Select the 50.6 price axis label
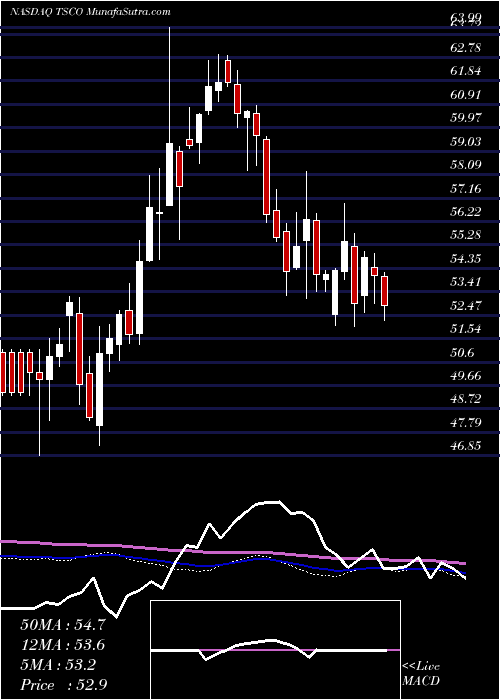Screen dimensions: 500x700 pyautogui.click(x=462, y=353)
